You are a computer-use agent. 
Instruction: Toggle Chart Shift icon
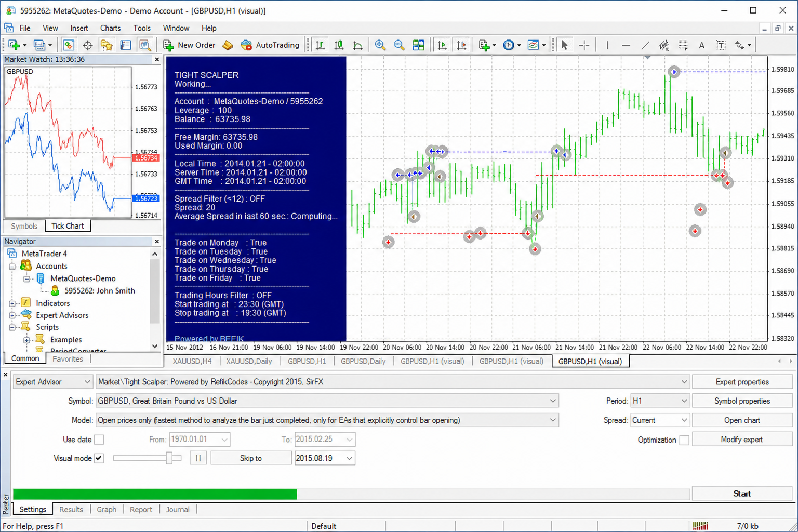click(461, 45)
